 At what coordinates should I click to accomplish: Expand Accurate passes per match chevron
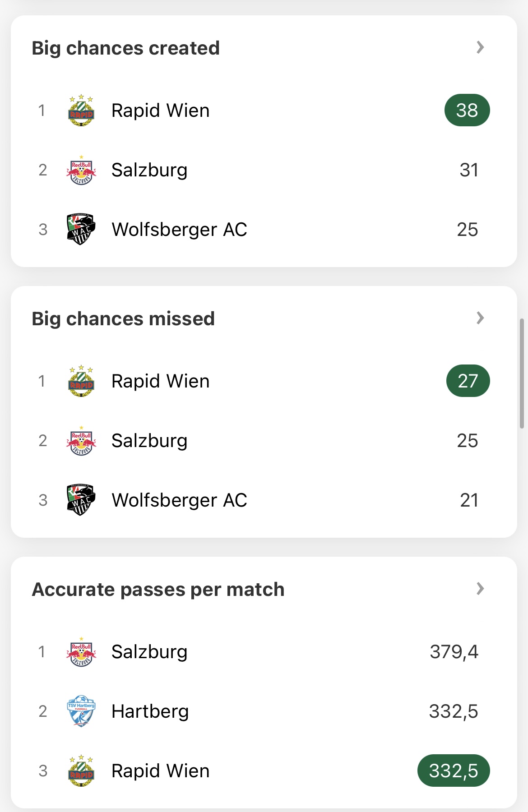coord(480,589)
